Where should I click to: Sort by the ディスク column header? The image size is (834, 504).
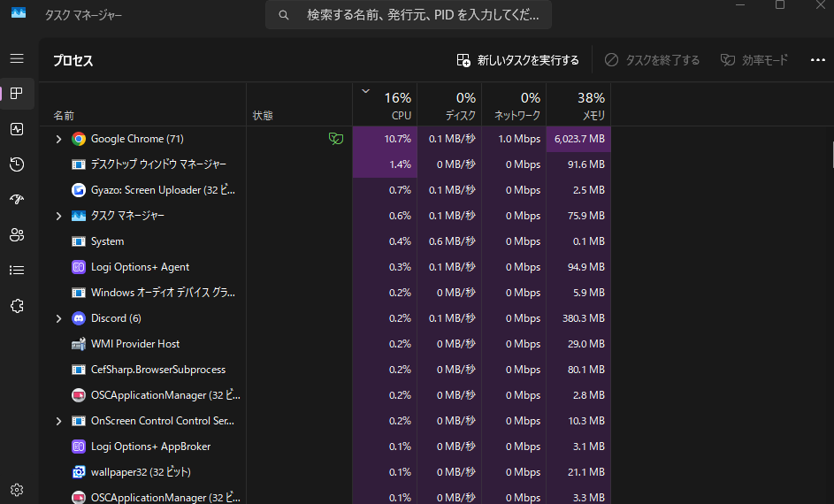(449, 104)
